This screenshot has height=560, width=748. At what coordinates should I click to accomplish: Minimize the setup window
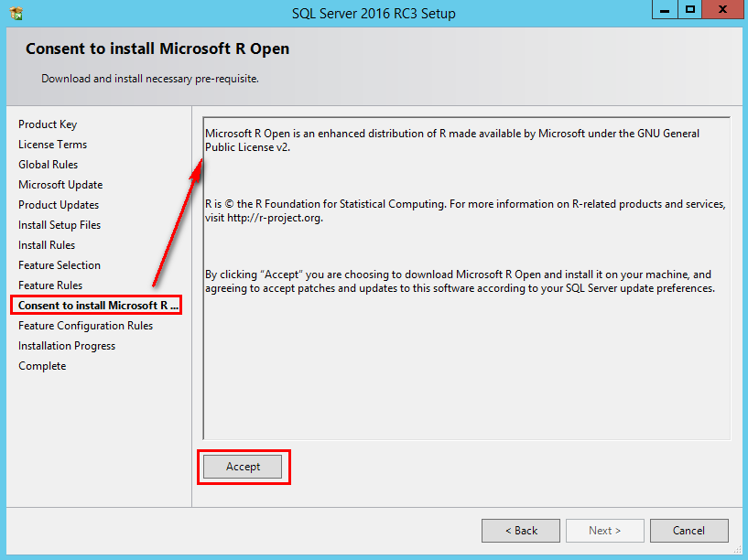click(665, 9)
